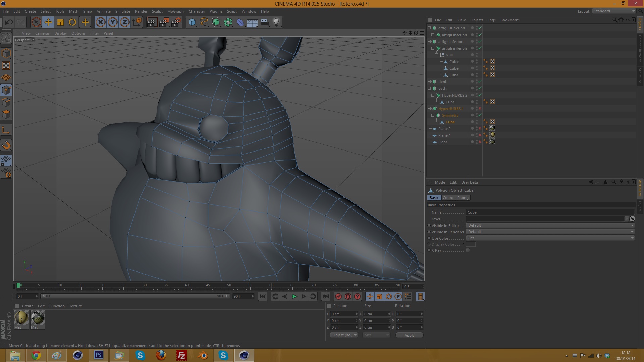Click the Undo arrow icon
Image resolution: width=644 pixels, height=362 pixels.
9,22
